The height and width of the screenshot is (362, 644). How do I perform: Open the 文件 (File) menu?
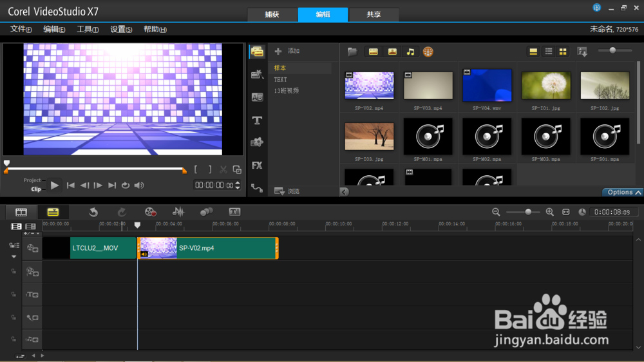tap(21, 29)
